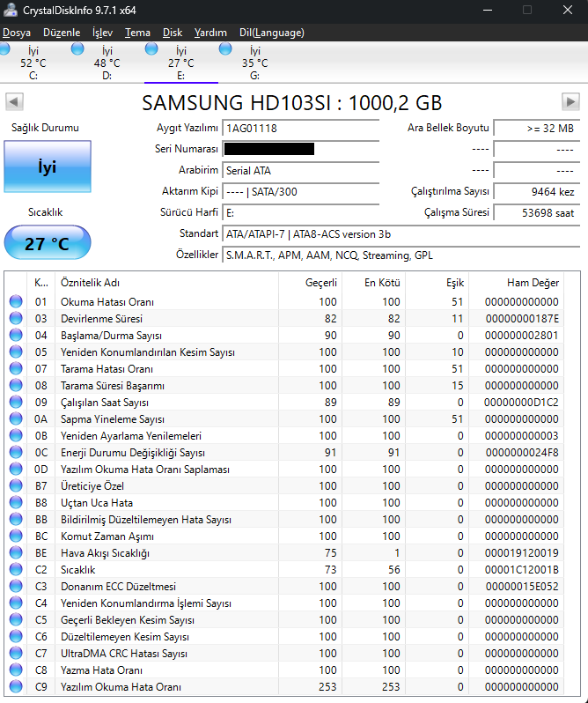Click the Öznitelik Adı column header

166,283
